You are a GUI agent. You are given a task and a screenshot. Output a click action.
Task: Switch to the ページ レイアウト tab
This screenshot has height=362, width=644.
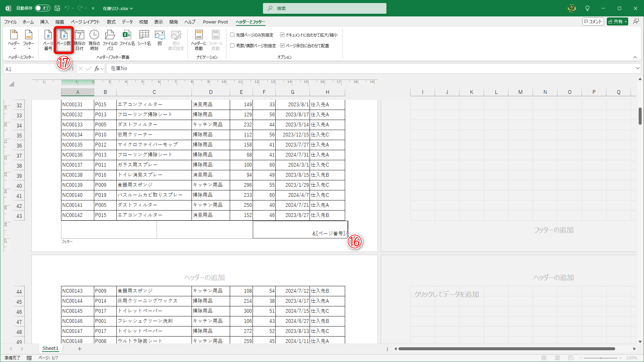pyautogui.click(x=85, y=22)
